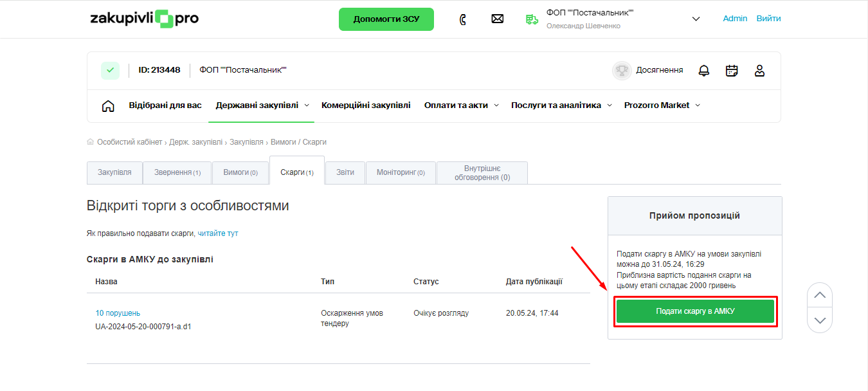Open the calendar icon
Screen dimensions: 868x391
[732, 71]
